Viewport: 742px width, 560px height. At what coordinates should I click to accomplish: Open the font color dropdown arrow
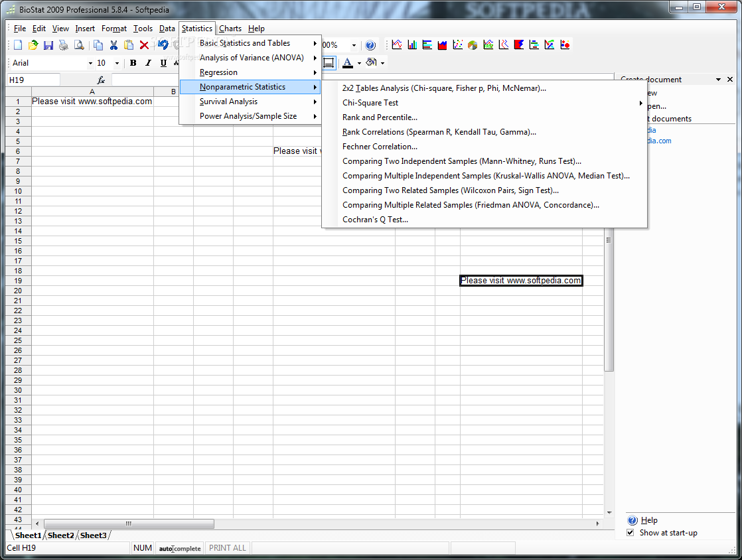tap(359, 63)
